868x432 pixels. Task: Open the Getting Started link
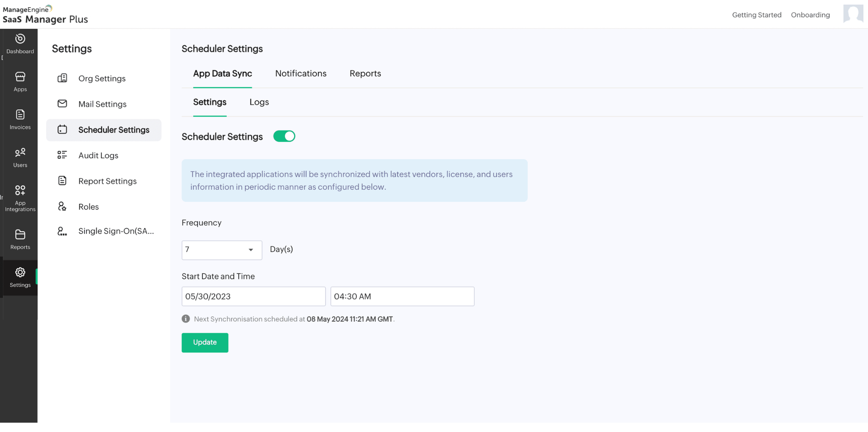757,15
